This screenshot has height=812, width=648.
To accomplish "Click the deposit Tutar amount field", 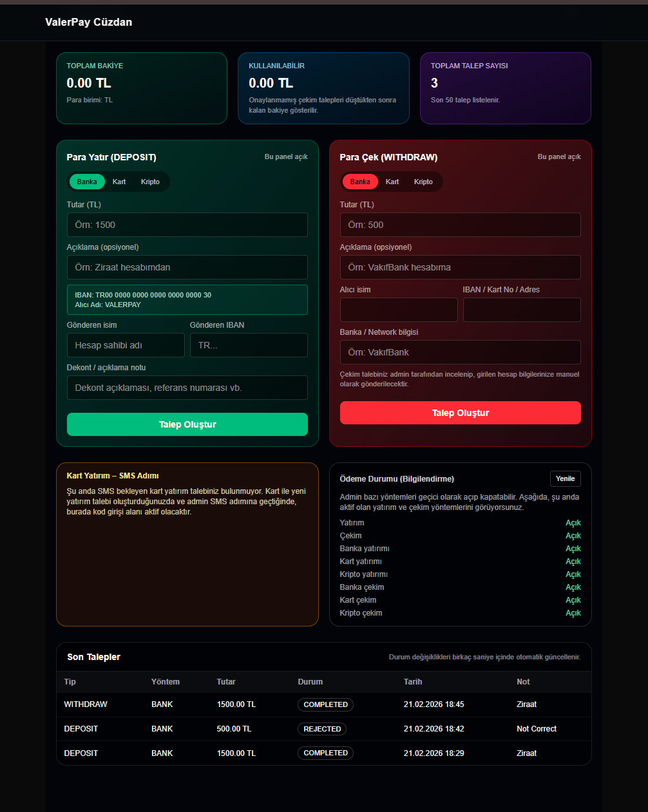I will point(187,225).
